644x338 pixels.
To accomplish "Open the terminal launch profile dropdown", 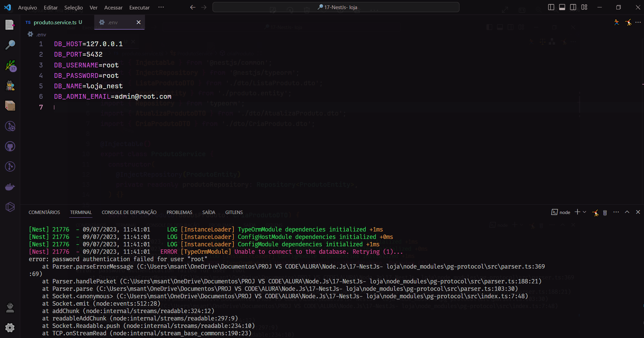I will [x=585, y=212].
